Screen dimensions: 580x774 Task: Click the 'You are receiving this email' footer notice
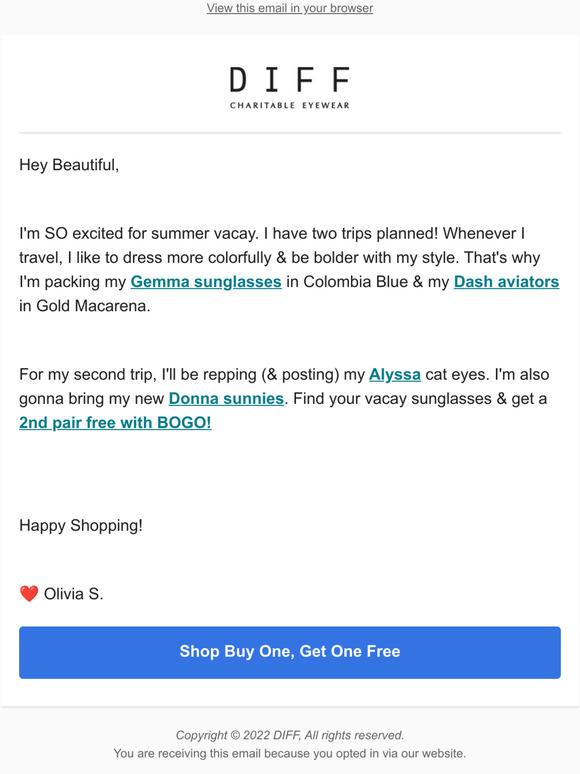[x=290, y=753]
